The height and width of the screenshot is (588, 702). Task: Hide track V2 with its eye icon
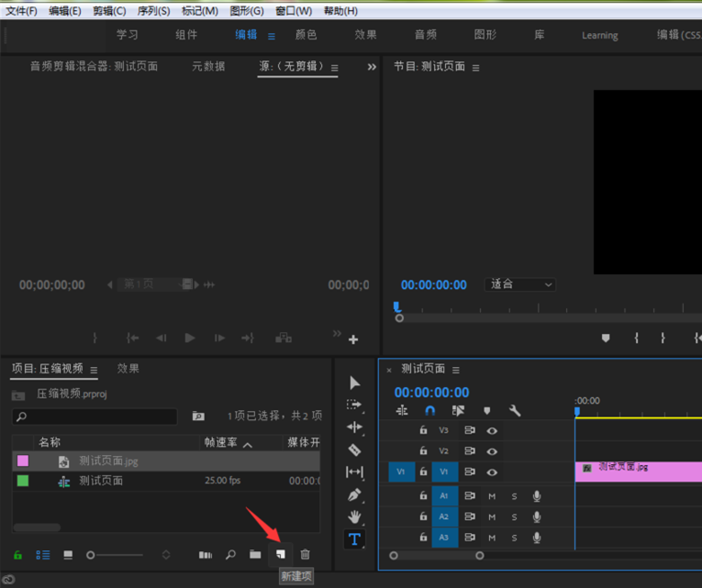pos(492,451)
